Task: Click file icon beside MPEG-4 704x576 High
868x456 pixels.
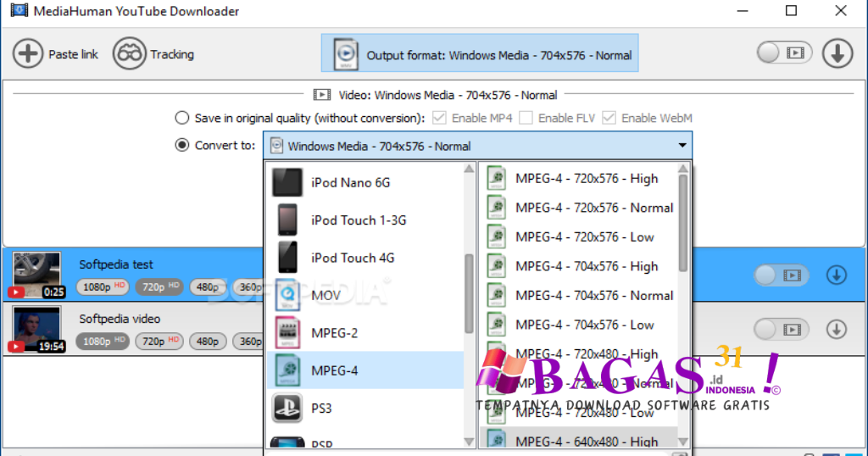Action: 497,266
